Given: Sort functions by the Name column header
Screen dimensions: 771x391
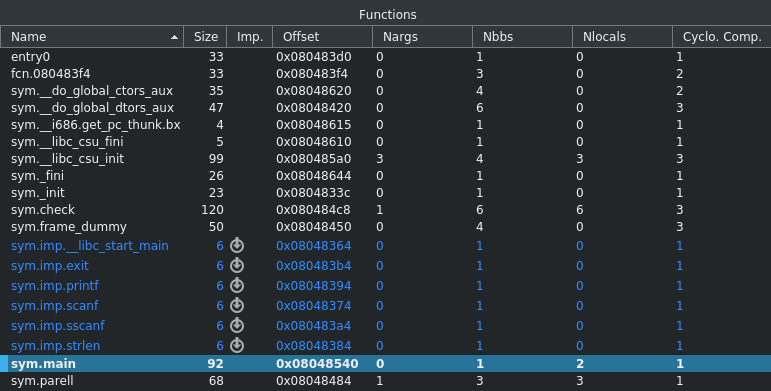Looking at the screenshot, I should coord(92,37).
